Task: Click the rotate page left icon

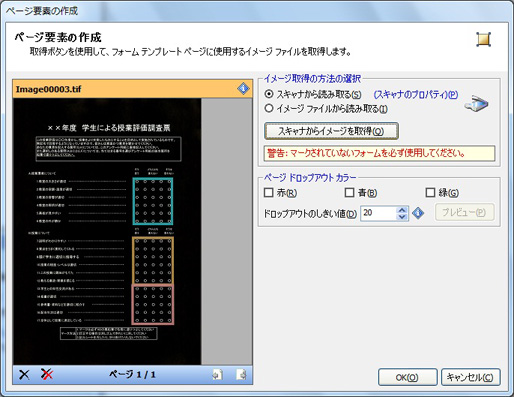Action: click(x=217, y=375)
